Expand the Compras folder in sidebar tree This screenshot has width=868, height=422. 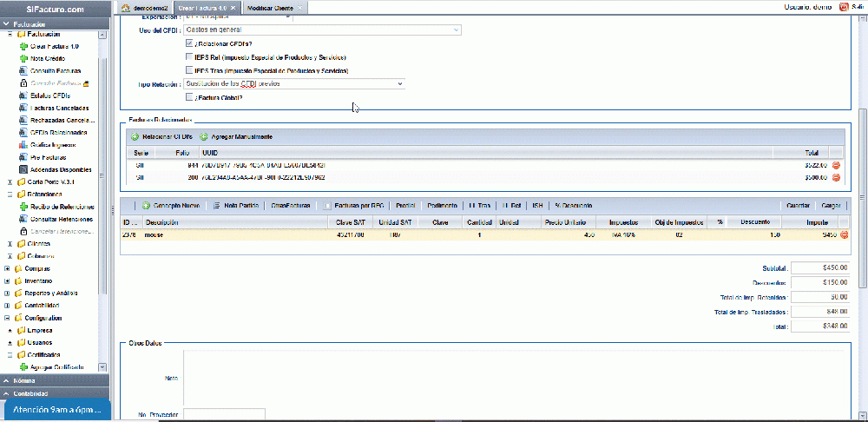click(8, 268)
